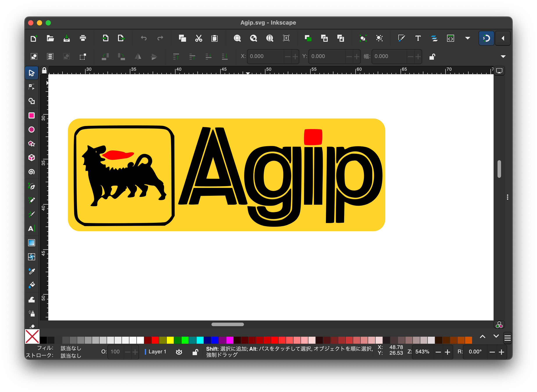
Task: Select the Pen (Bezier) tool
Action: pyautogui.click(x=32, y=187)
